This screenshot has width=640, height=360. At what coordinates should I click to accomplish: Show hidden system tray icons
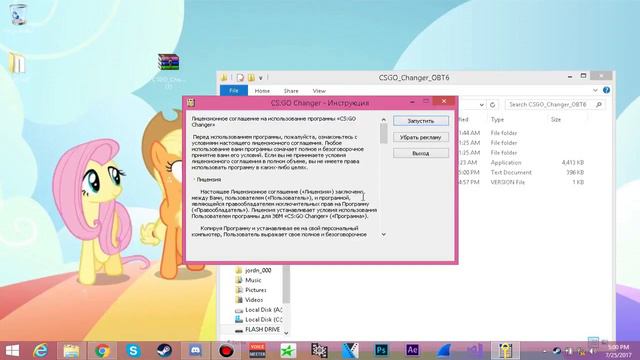pos(544,351)
